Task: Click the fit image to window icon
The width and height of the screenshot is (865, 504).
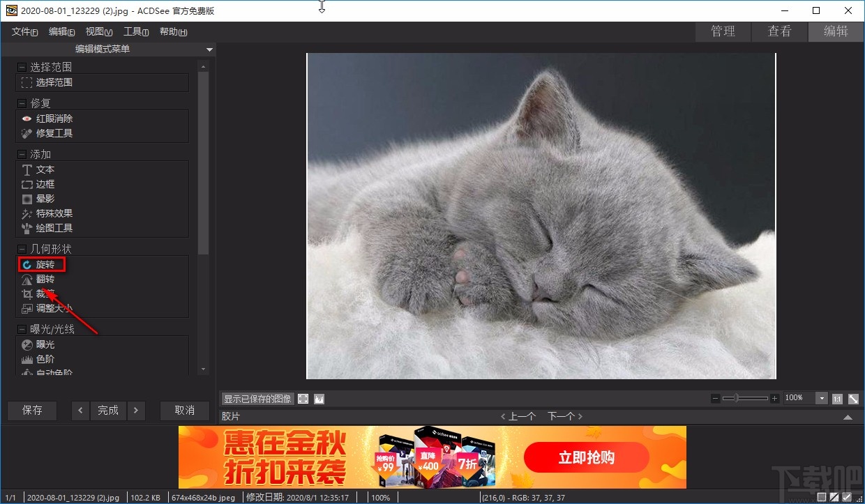Action: click(853, 398)
